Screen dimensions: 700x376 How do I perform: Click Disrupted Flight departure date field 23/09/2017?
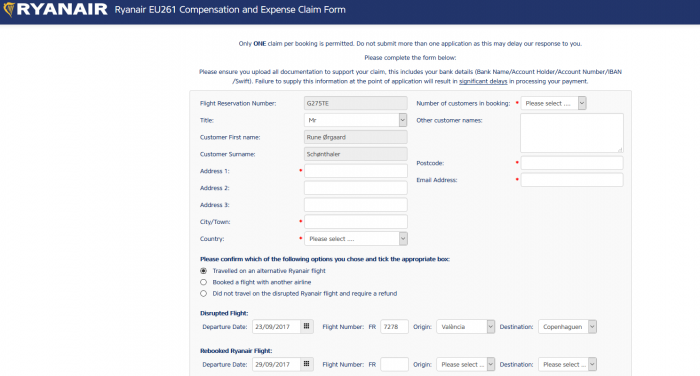pyautogui.click(x=277, y=327)
